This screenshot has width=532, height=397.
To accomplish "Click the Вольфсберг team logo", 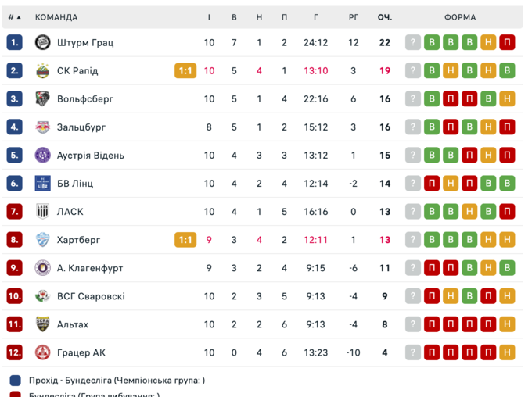I will (x=43, y=98).
